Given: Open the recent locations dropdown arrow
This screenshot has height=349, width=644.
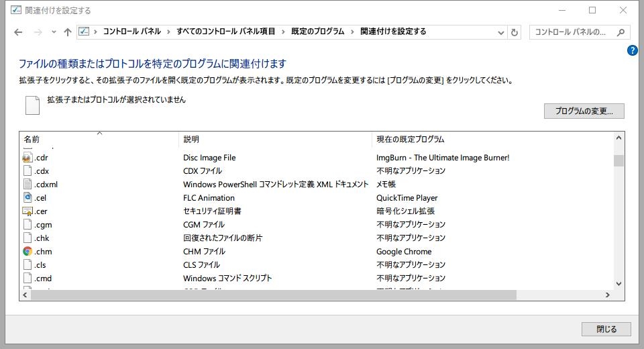Looking at the screenshot, I should tap(54, 32).
